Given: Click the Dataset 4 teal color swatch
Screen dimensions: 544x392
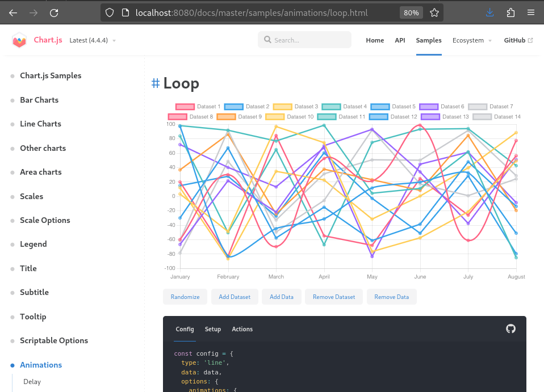Looking at the screenshot, I should pos(331,107).
